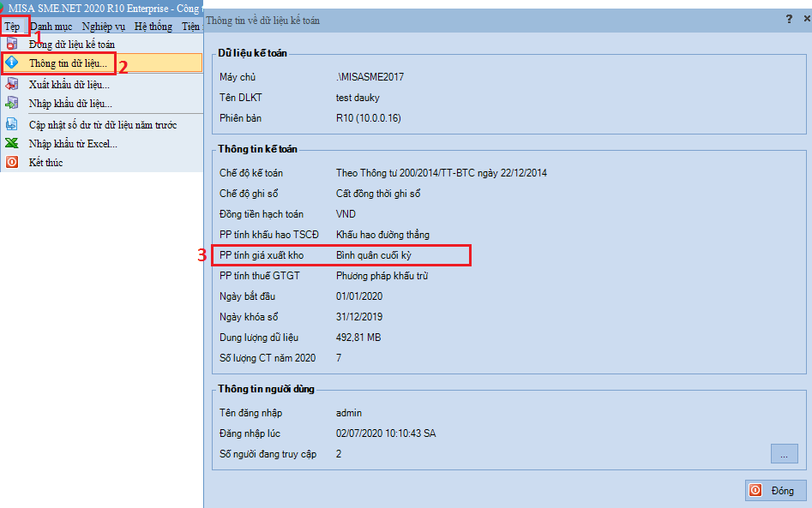This screenshot has height=508, width=812.
Task: Click the login name value admin
Action: 349,413
